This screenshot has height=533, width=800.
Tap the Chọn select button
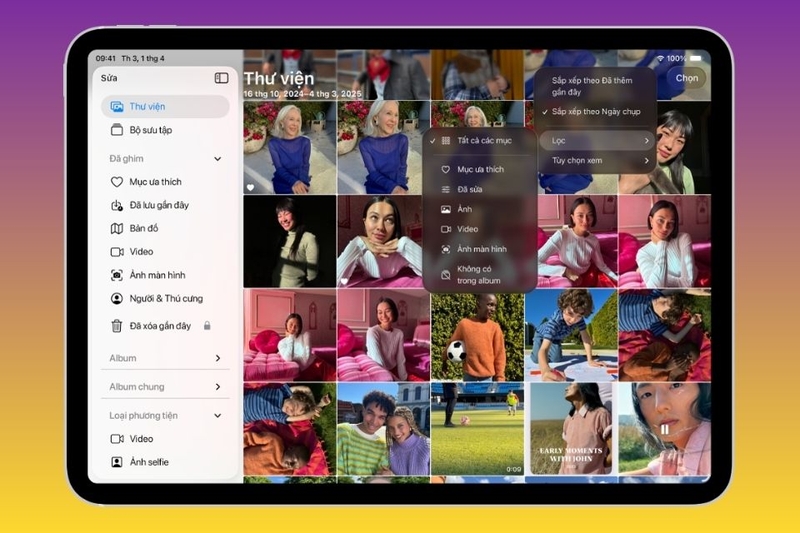point(687,78)
